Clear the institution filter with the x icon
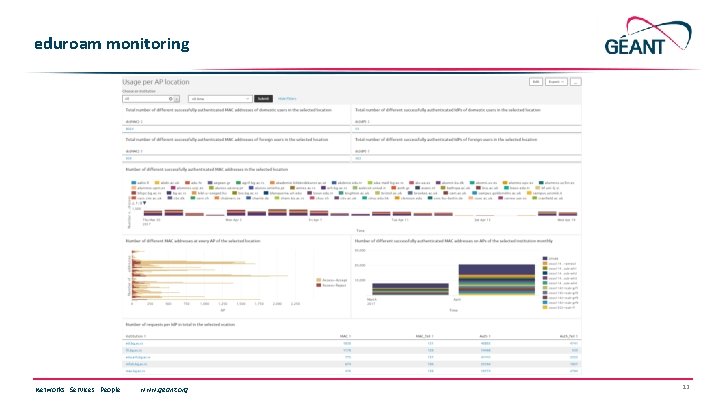720x405 pixels. tap(171, 99)
